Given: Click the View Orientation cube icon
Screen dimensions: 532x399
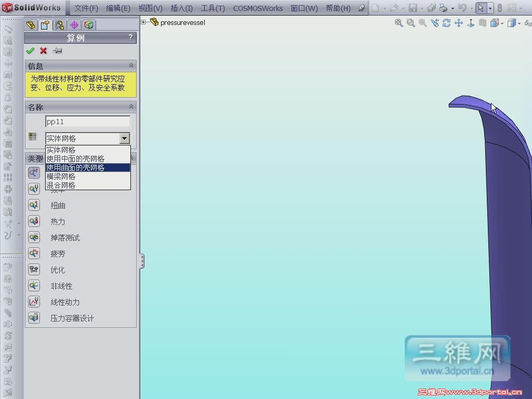Looking at the screenshot, I should [495, 23].
